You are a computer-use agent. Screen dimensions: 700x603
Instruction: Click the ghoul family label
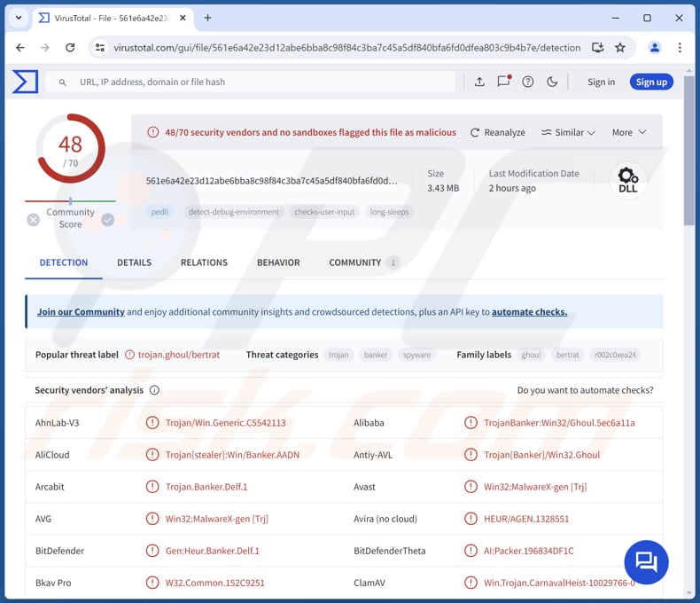click(531, 355)
